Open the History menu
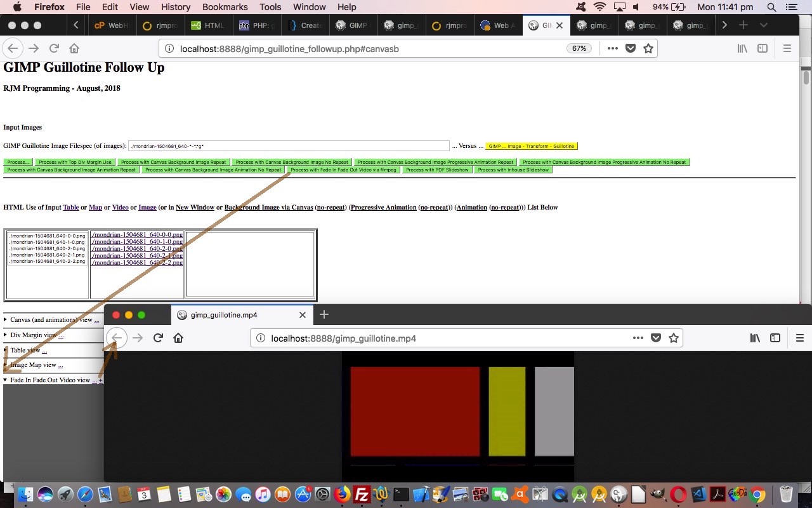 (x=176, y=7)
